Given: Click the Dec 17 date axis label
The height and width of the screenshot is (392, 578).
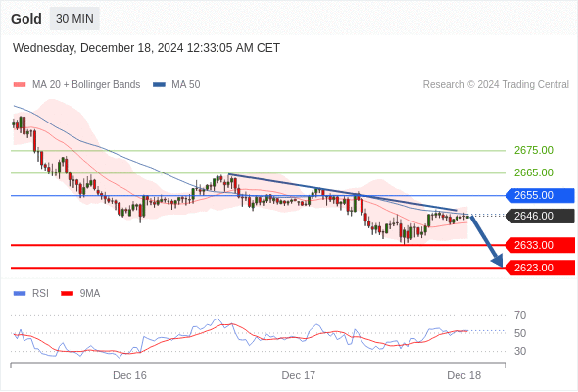Looking at the screenshot, I should pyautogui.click(x=299, y=375).
